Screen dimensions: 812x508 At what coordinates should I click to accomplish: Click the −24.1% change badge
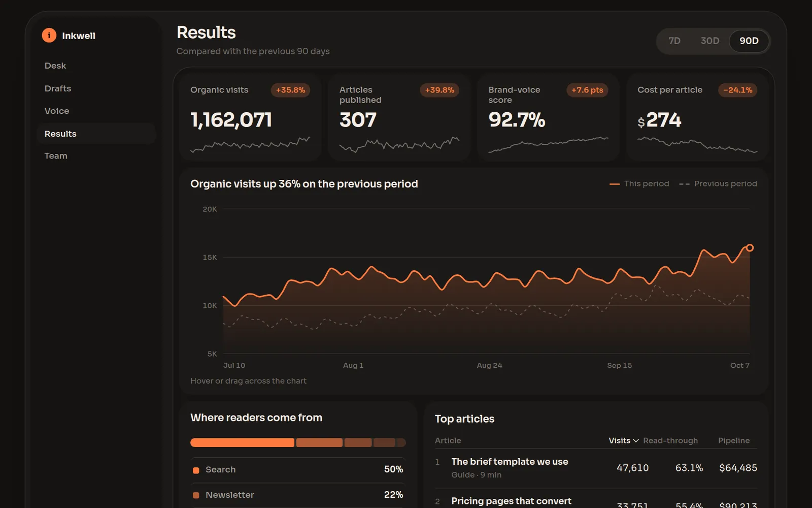[x=738, y=90]
